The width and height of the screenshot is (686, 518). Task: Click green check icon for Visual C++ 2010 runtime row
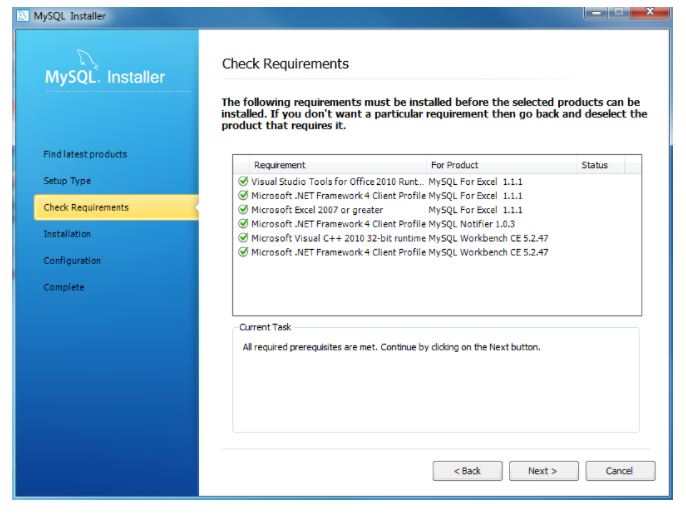243,238
